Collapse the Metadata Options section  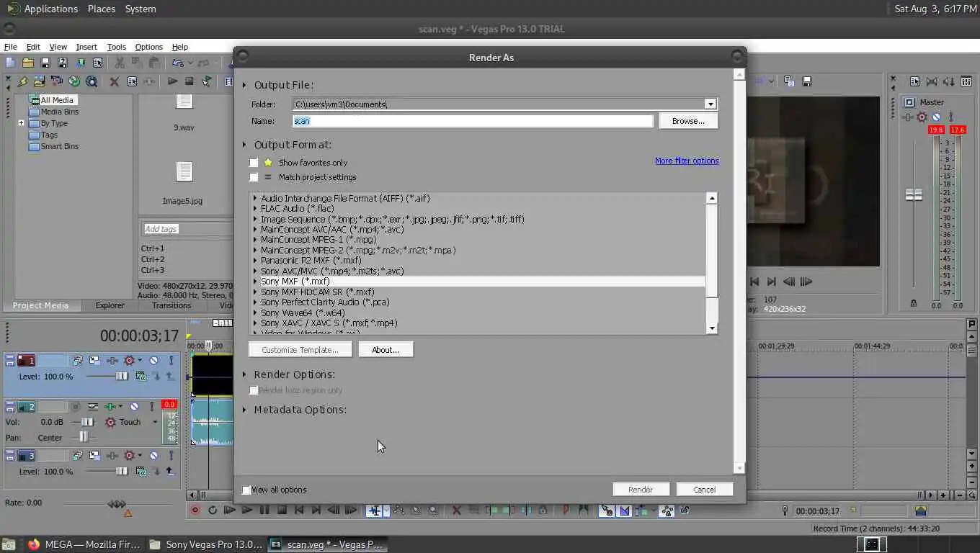point(244,410)
